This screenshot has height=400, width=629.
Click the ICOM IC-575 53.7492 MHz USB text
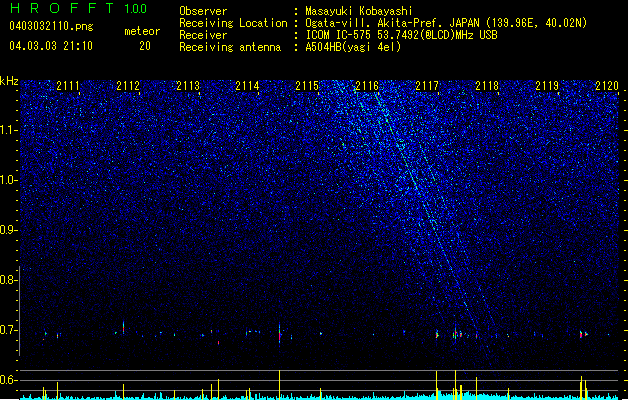(x=402, y=35)
